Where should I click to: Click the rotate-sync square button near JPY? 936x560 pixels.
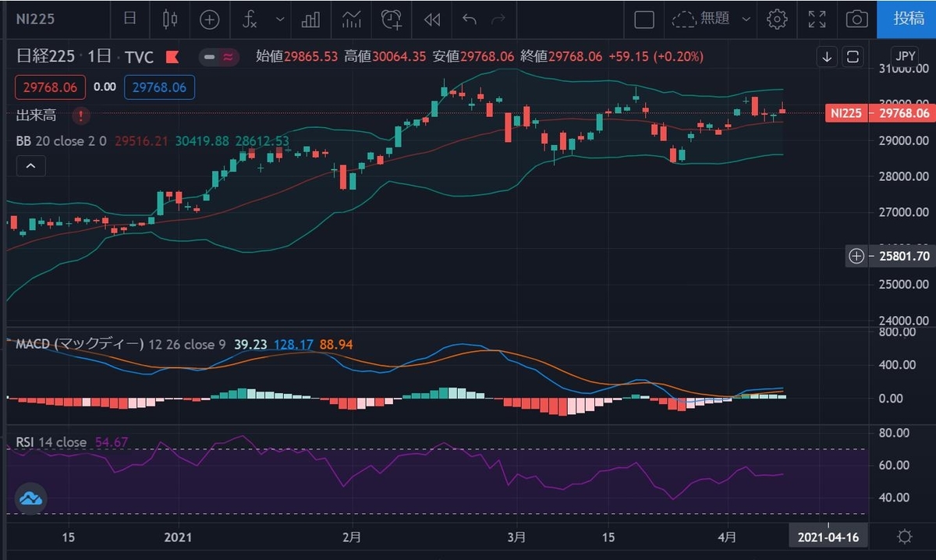click(853, 56)
